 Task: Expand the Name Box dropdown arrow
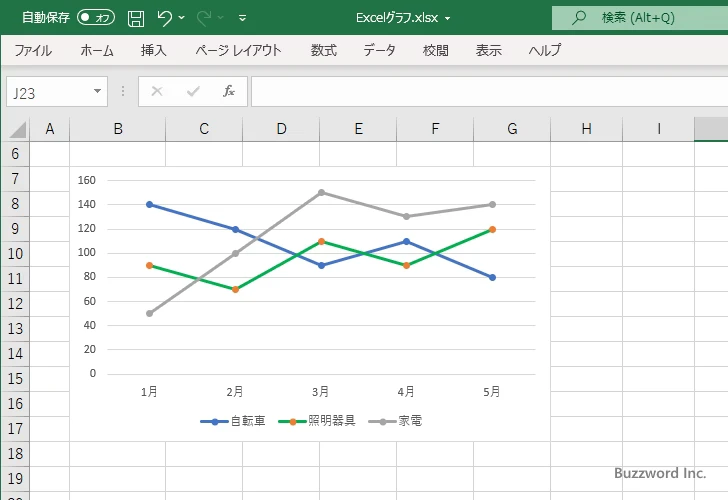click(x=98, y=91)
